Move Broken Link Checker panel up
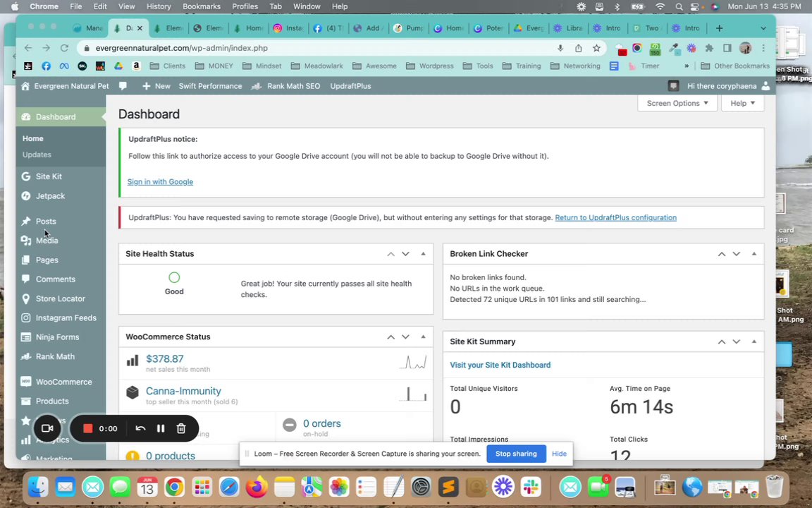Viewport: 812px width, 508px height. click(721, 254)
